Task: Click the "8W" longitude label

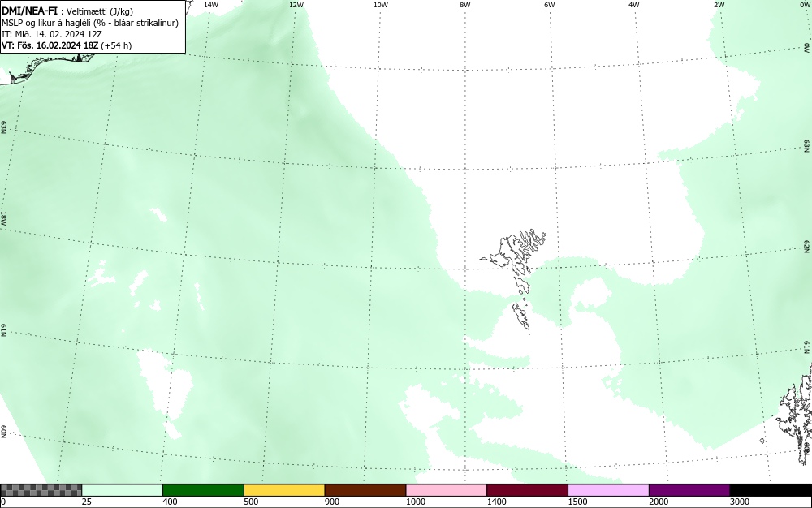Action: coord(465,5)
